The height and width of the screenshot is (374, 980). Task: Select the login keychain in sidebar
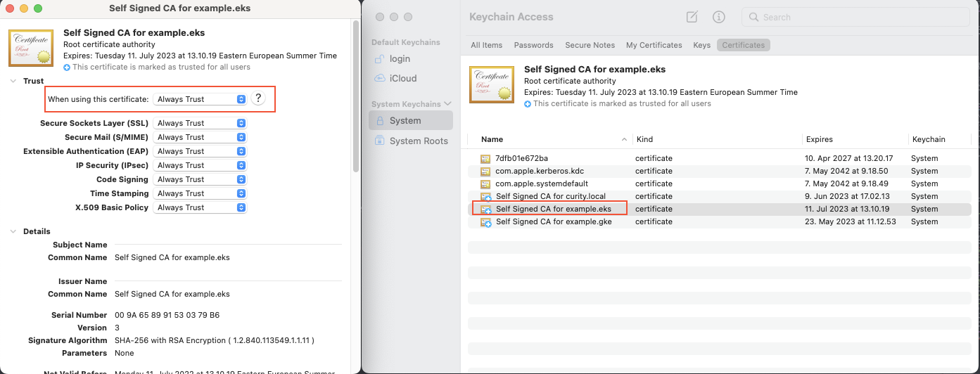pos(400,59)
